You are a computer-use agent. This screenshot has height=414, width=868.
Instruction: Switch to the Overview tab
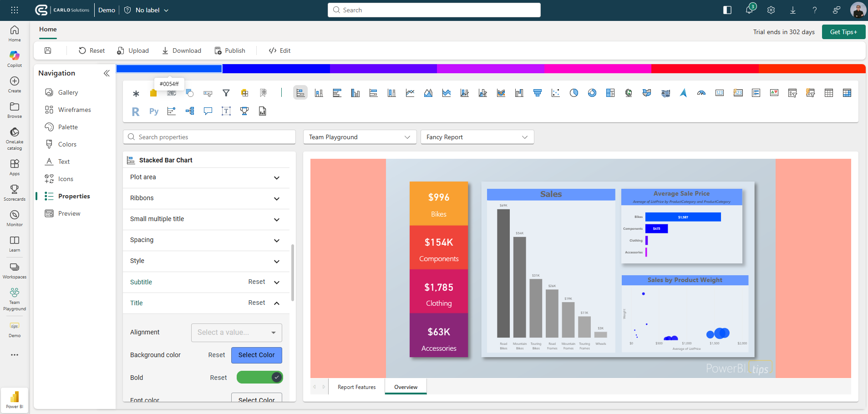pos(405,387)
